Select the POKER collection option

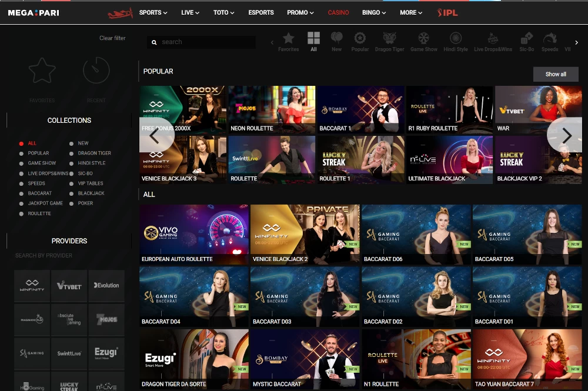pyautogui.click(x=81, y=203)
